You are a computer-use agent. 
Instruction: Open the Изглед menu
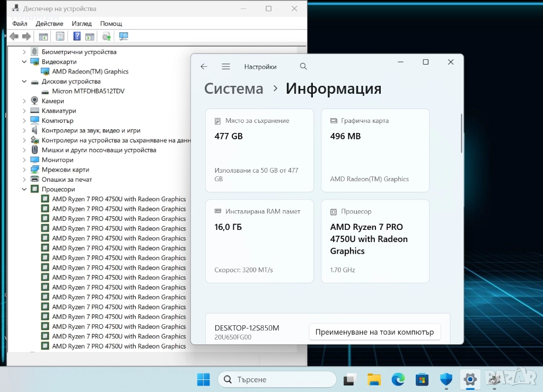[82, 24]
